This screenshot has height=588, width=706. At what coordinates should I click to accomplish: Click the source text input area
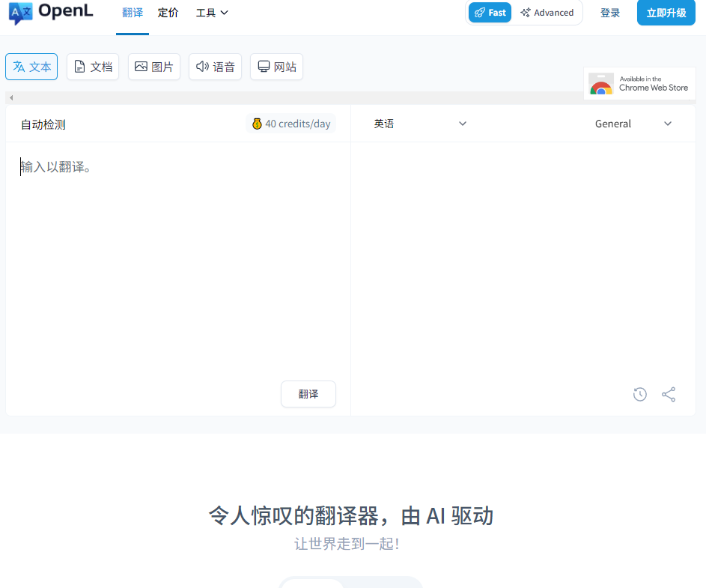click(178, 261)
